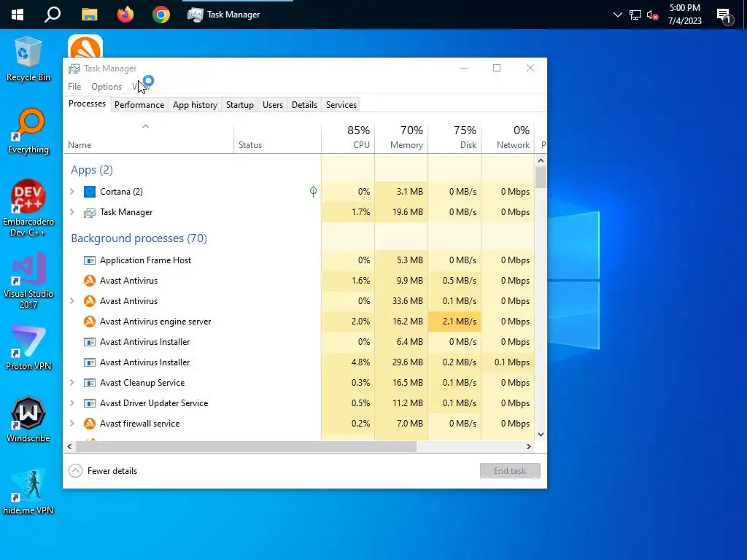Screen dimensions: 747x560
Task: Open the Windows Start menu
Action: pos(18,15)
